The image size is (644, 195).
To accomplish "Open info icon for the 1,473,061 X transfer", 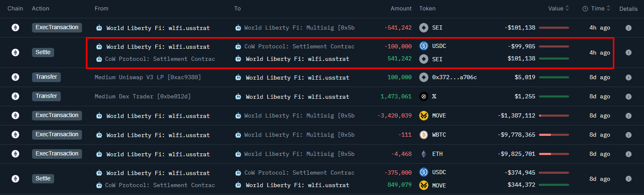I will (x=628, y=97).
